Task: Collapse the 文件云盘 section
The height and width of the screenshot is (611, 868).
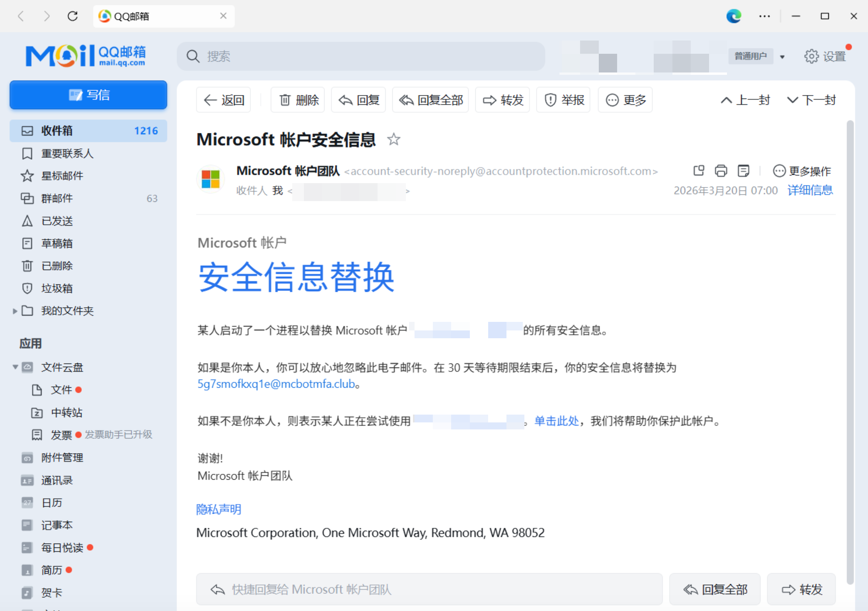Action: click(x=15, y=367)
